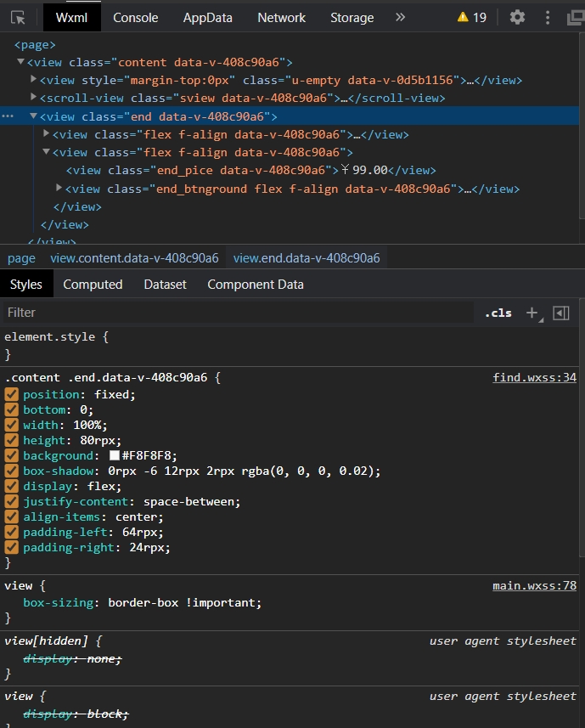Open the AppData tab

207,18
